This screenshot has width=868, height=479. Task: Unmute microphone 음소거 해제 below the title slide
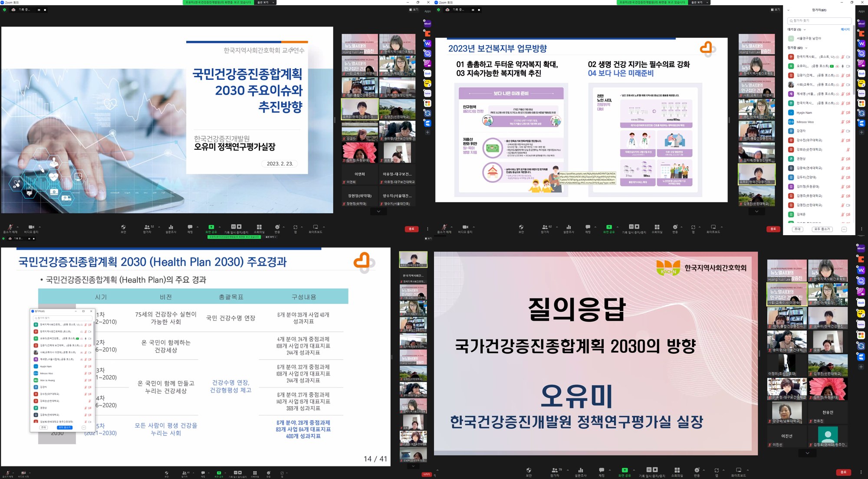(x=10, y=228)
